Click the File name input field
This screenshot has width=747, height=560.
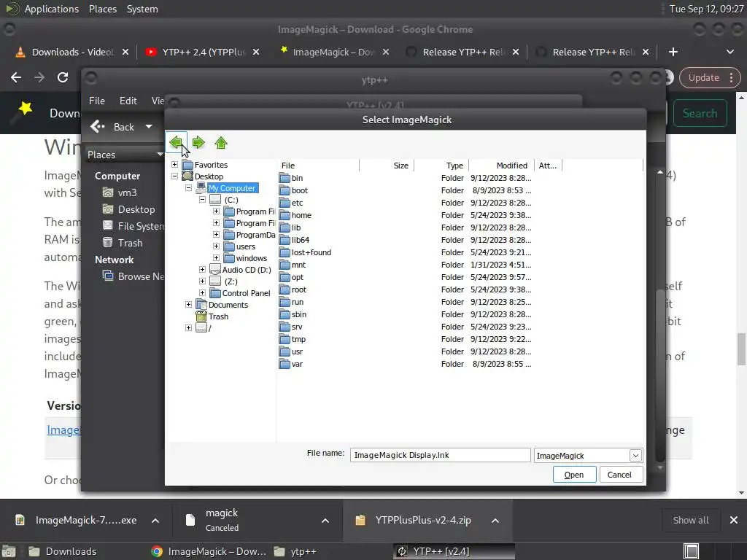[440, 455]
